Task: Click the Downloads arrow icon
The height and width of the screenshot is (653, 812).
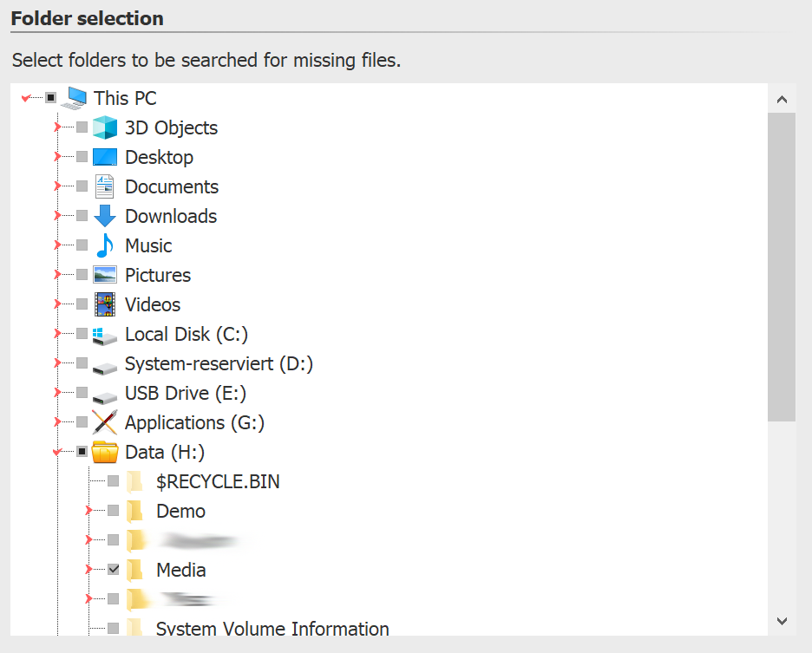Action: pos(105,215)
